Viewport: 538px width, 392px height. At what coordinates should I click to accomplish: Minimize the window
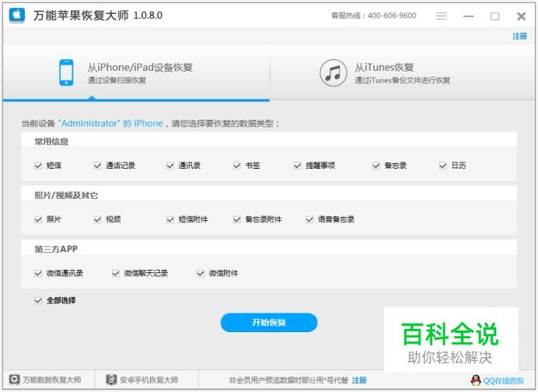(x=468, y=16)
